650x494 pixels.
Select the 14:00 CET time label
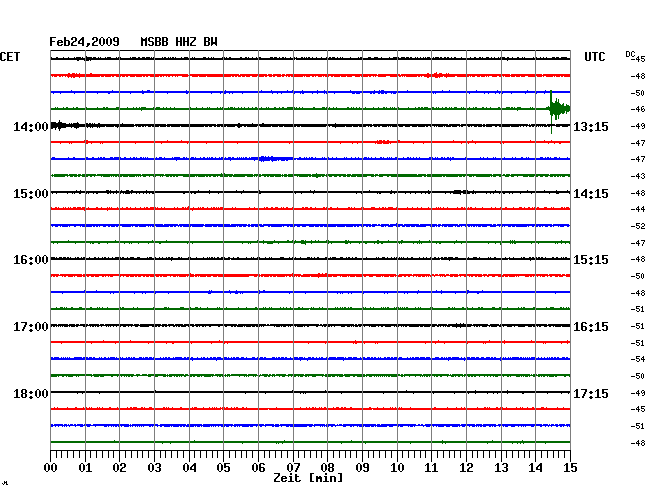tap(30, 126)
